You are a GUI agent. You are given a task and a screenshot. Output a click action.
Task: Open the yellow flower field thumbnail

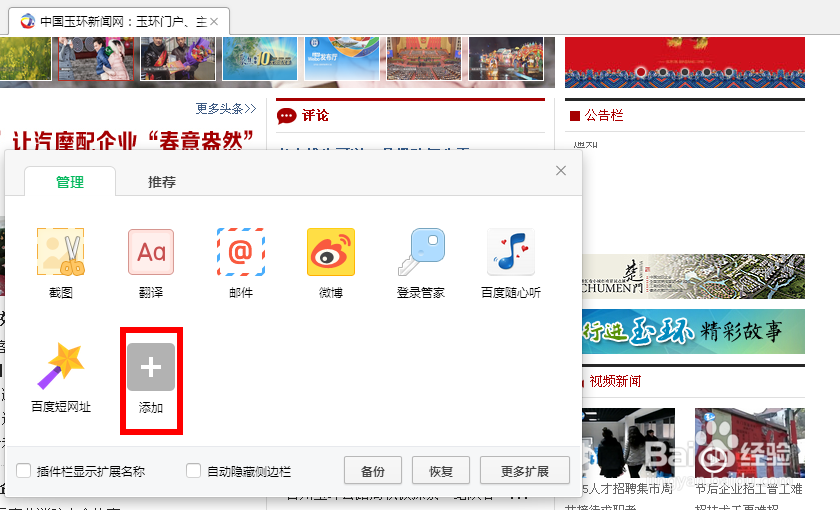(x=25, y=58)
